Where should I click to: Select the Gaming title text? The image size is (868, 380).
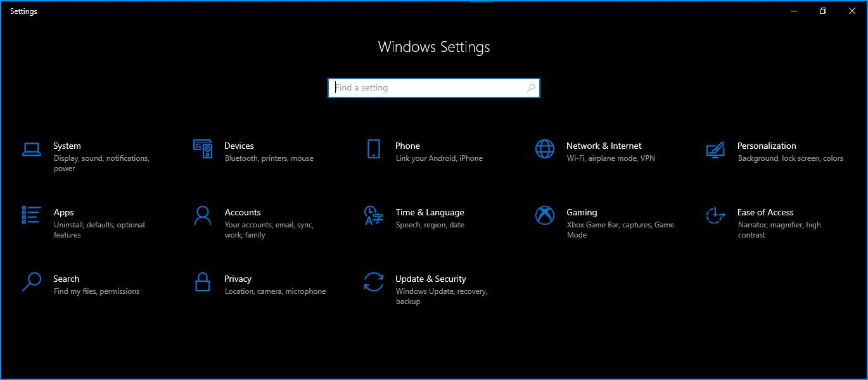(582, 213)
